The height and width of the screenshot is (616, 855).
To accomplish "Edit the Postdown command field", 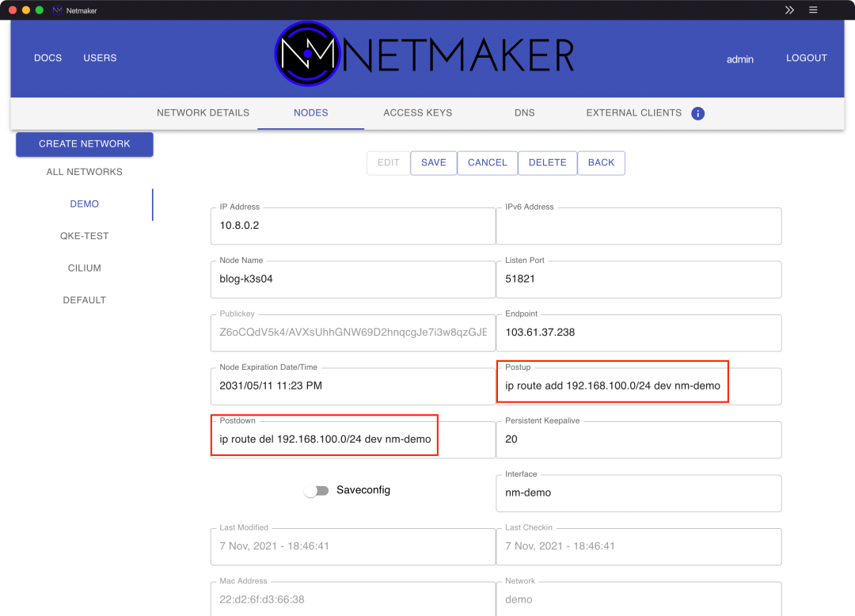I will click(x=353, y=439).
